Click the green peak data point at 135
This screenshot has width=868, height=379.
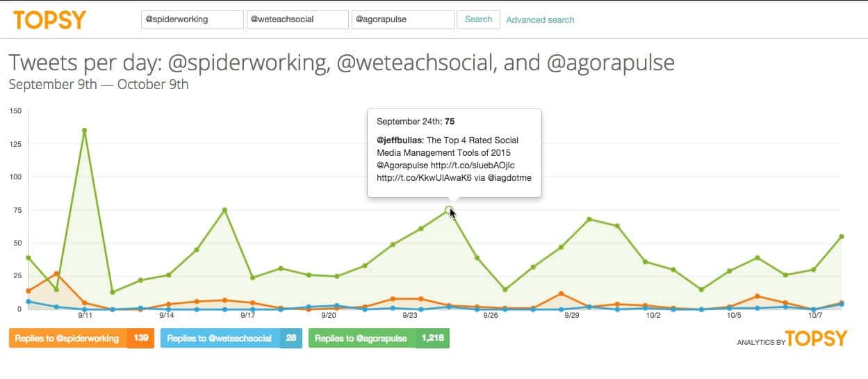(84, 131)
